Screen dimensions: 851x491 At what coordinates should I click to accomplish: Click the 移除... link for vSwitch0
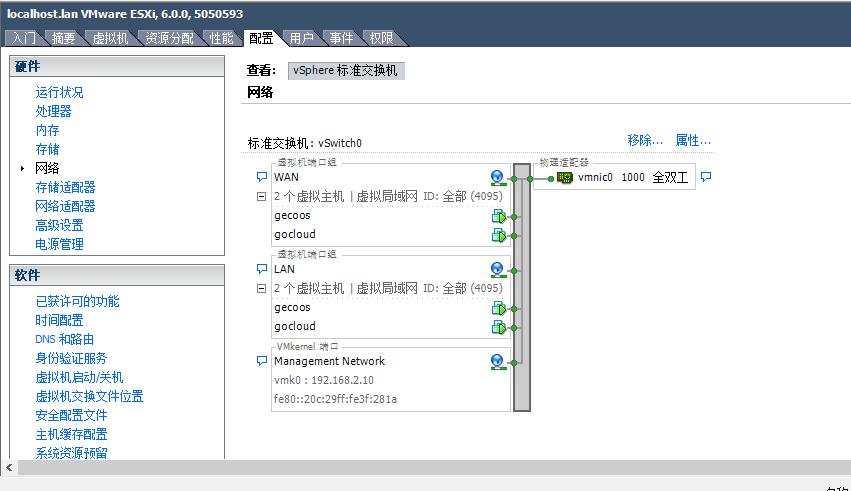[x=645, y=141]
